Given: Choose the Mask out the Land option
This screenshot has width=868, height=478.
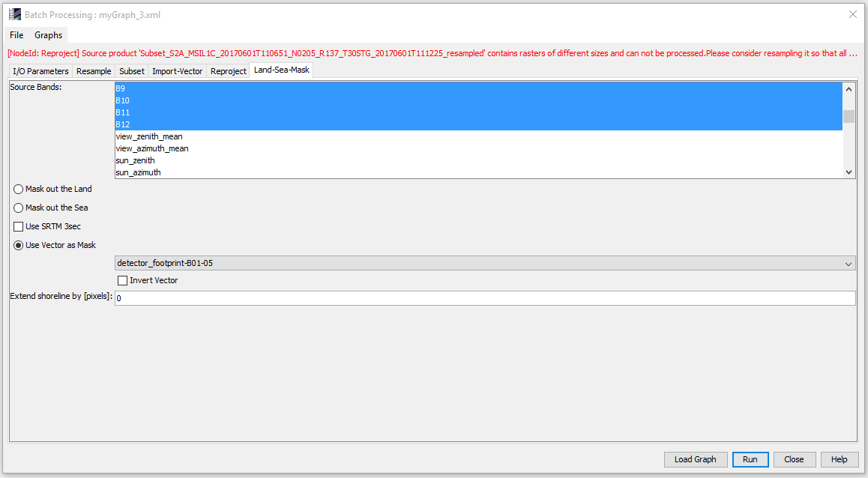Looking at the screenshot, I should point(52,190).
